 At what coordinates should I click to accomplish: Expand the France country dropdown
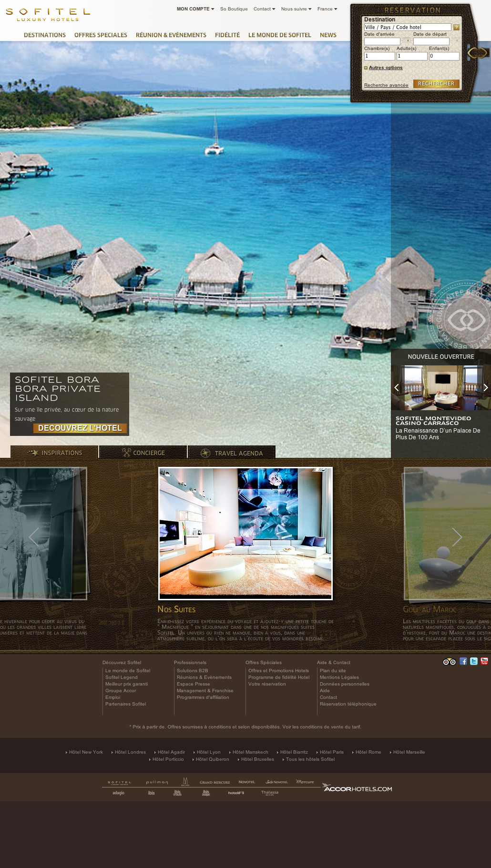[327, 9]
